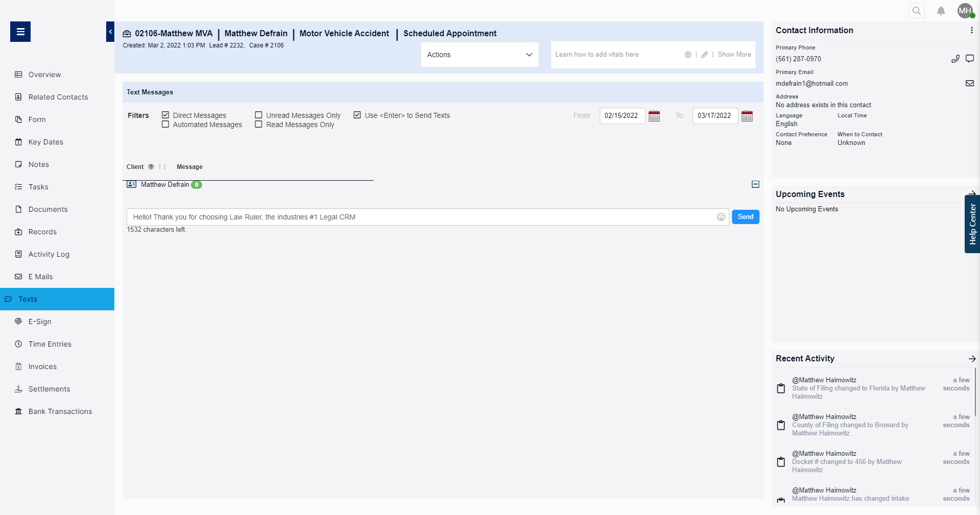Email client using the envelope icon
This screenshot has height=515, width=980.
click(970, 83)
